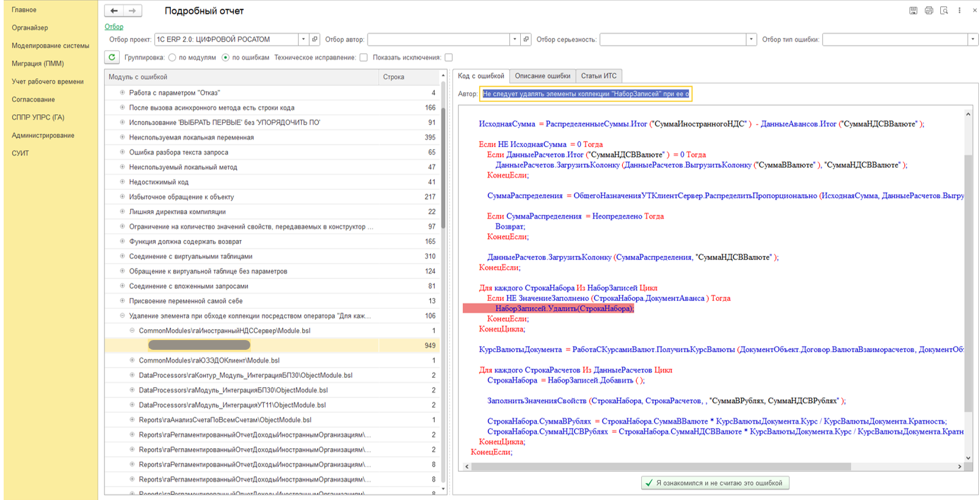
Task: Select grouping по ошибкам
Action: [225, 57]
